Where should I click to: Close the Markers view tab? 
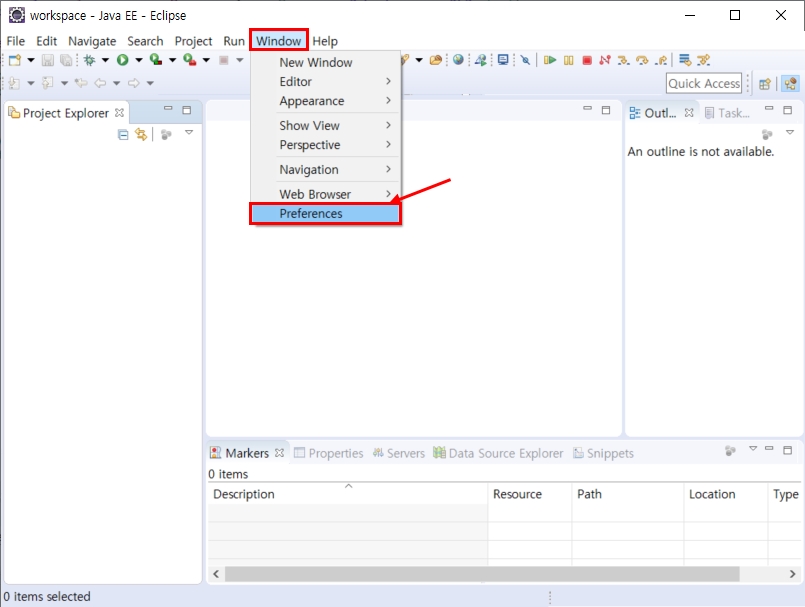point(279,453)
